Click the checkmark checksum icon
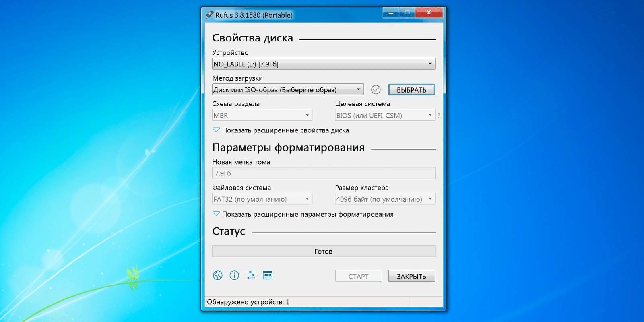This screenshot has width=644, height=322. [376, 89]
